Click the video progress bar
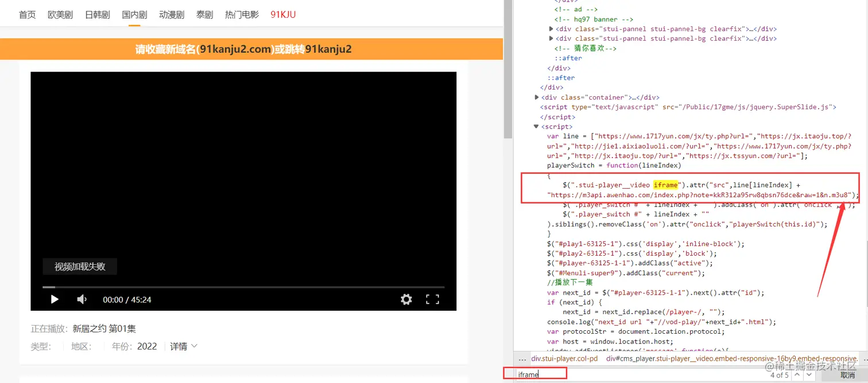Viewport: 868px width, 383px height. coord(243,287)
